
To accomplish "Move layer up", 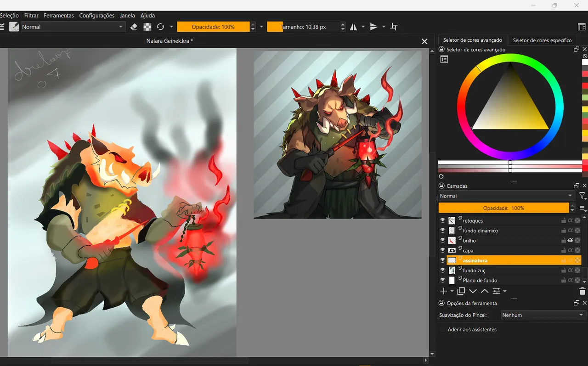I will pos(485,291).
